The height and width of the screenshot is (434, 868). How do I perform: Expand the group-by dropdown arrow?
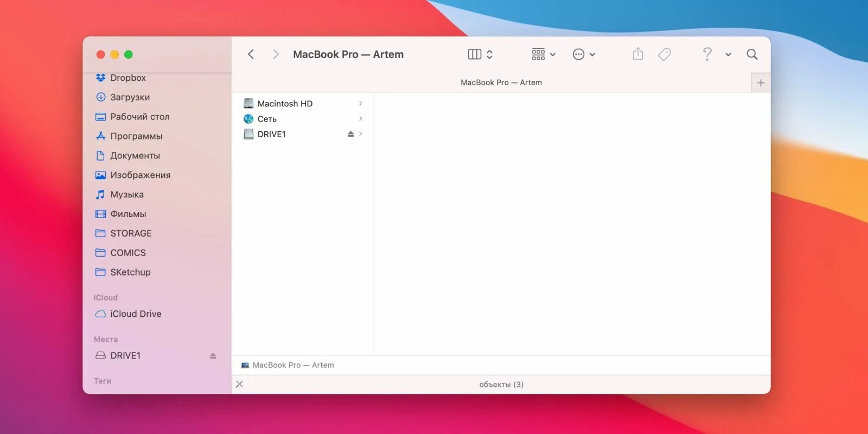pos(553,55)
